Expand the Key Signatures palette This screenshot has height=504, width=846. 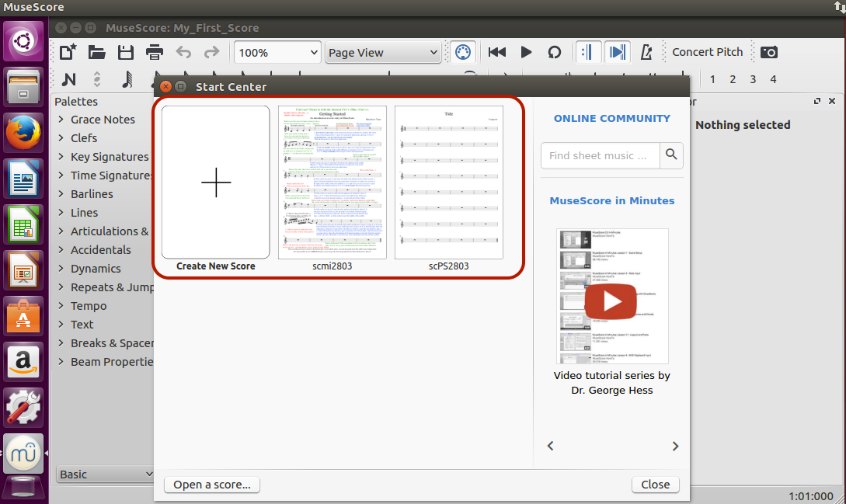pyautogui.click(x=61, y=157)
